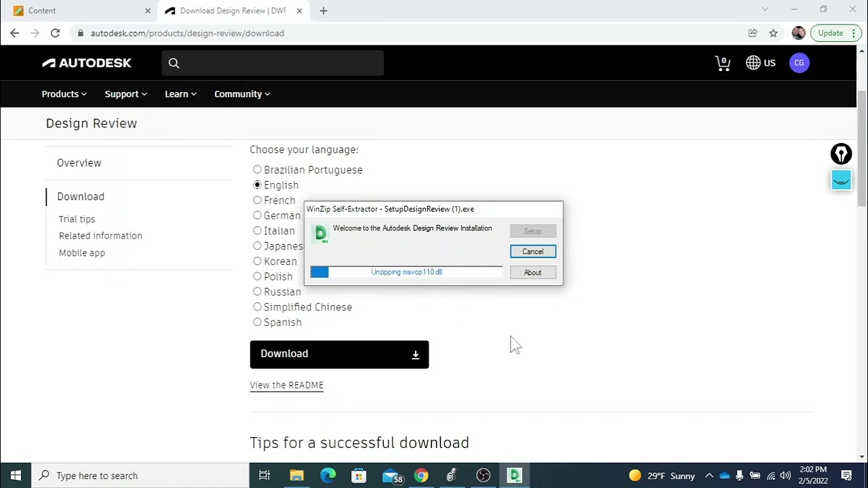Click Chrome Update button
The image size is (868, 488).
tap(835, 33)
